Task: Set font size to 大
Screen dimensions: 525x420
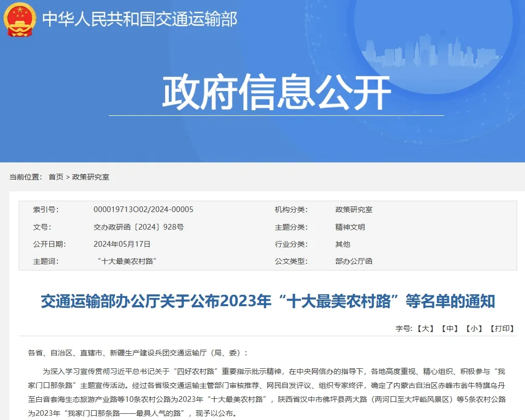Action: point(425,328)
